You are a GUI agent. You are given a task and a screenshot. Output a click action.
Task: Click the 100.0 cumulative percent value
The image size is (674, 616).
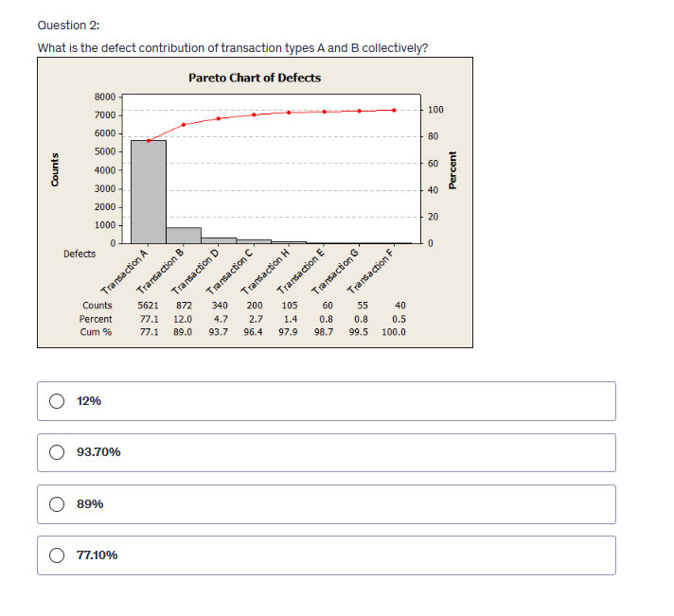[x=394, y=332]
